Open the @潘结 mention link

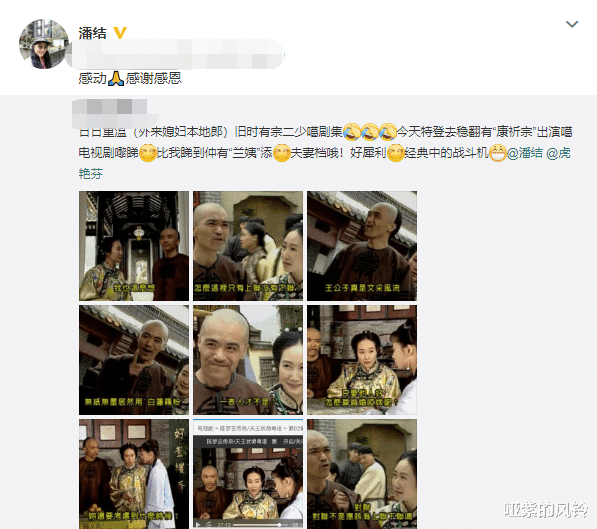click(x=525, y=153)
